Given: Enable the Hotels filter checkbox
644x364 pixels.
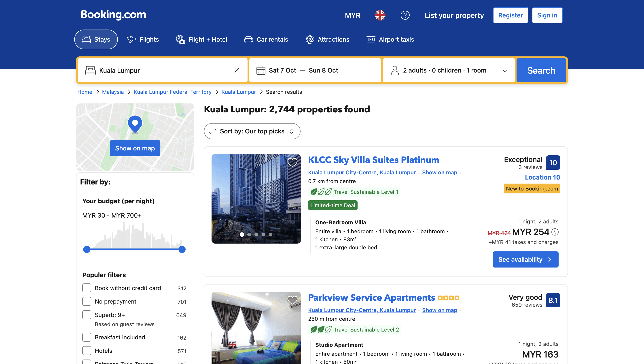Looking at the screenshot, I should click(x=87, y=351).
